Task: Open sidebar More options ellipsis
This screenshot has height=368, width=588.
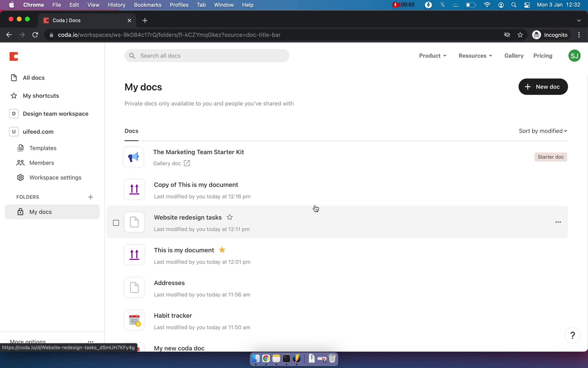Action: pyautogui.click(x=91, y=341)
